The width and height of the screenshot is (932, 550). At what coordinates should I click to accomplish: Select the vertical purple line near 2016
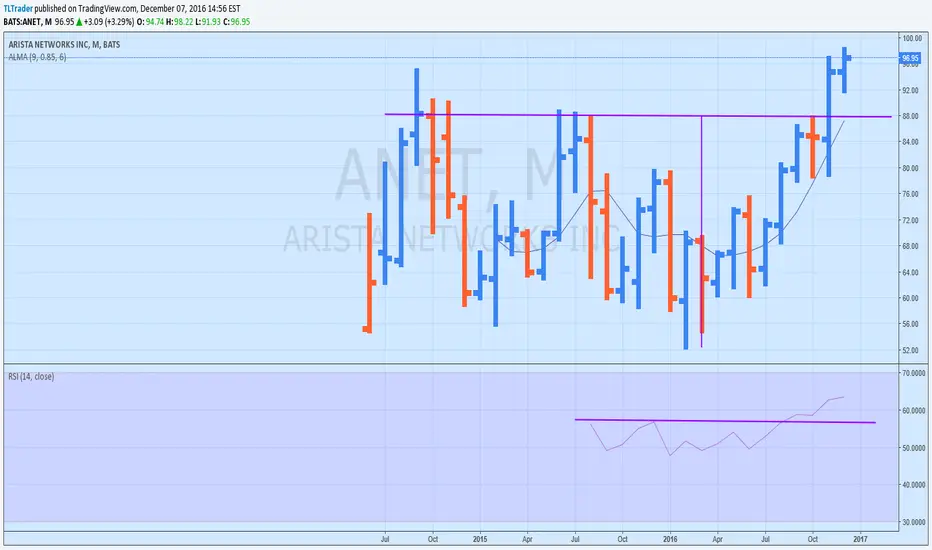tap(702, 232)
